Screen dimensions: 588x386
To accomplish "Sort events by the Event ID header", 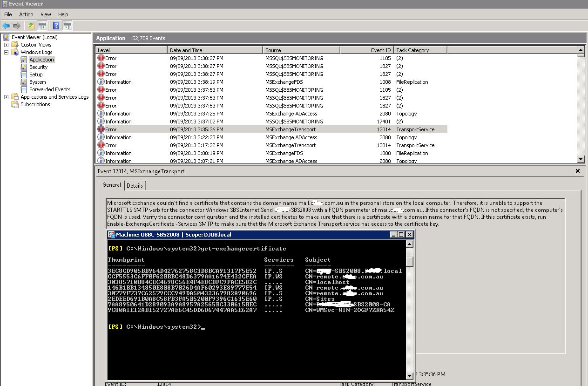I will pos(367,50).
